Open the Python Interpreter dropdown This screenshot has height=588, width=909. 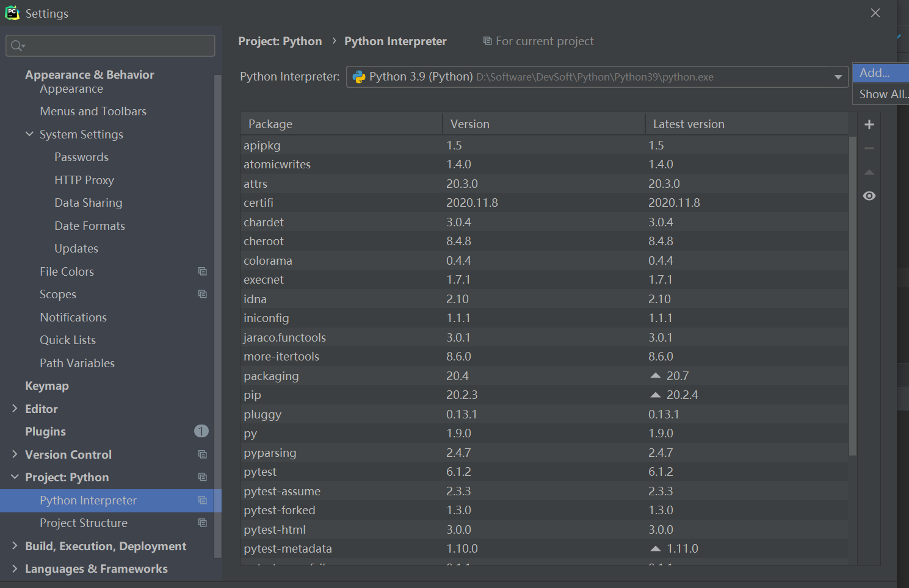tap(838, 77)
